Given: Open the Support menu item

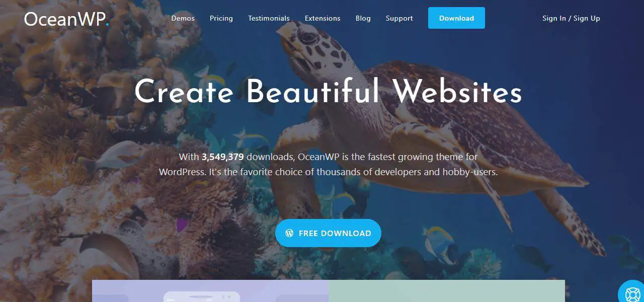Looking at the screenshot, I should (x=399, y=18).
